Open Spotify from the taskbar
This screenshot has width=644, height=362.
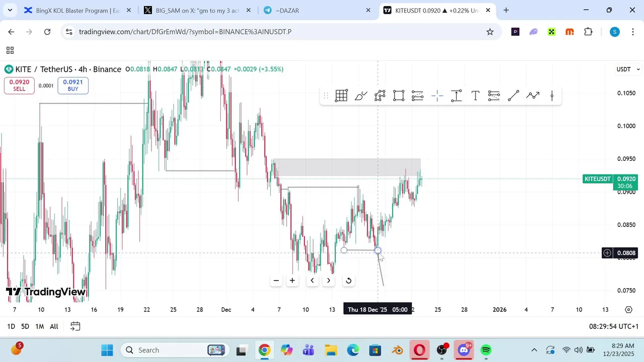coord(486,350)
